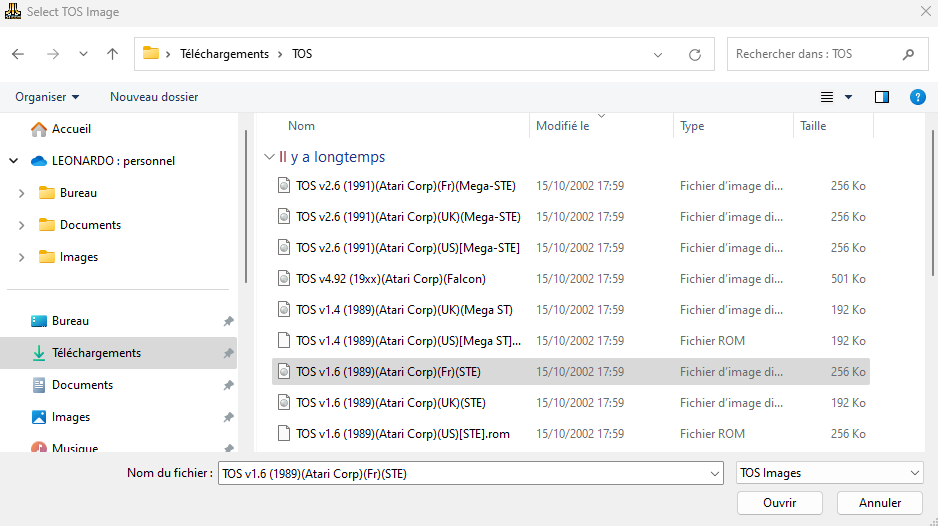Sort files by Modifié le column

click(x=562, y=126)
